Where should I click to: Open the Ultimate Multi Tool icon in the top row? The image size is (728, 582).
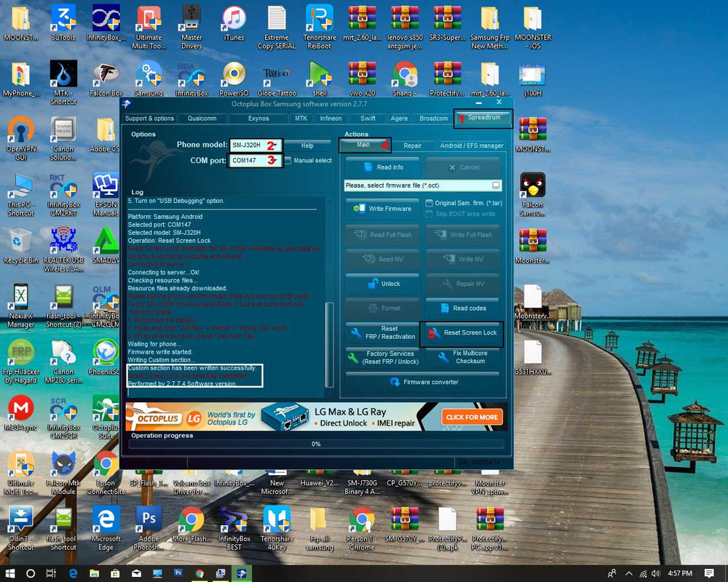point(149,27)
